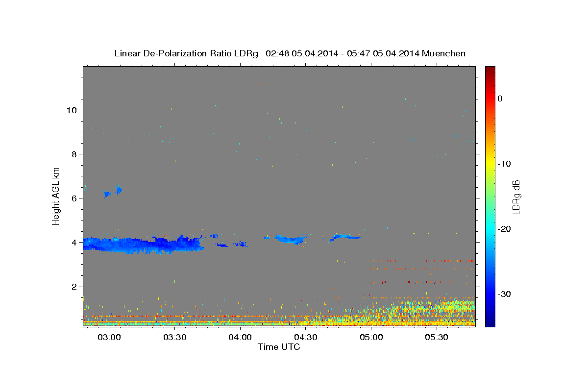Click colorbar value label 0

500,98
